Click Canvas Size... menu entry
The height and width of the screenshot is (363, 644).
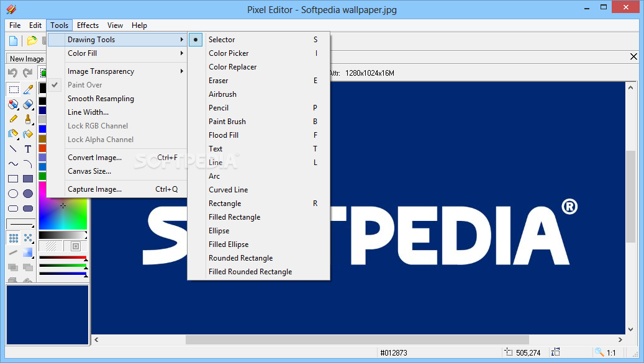(117, 171)
